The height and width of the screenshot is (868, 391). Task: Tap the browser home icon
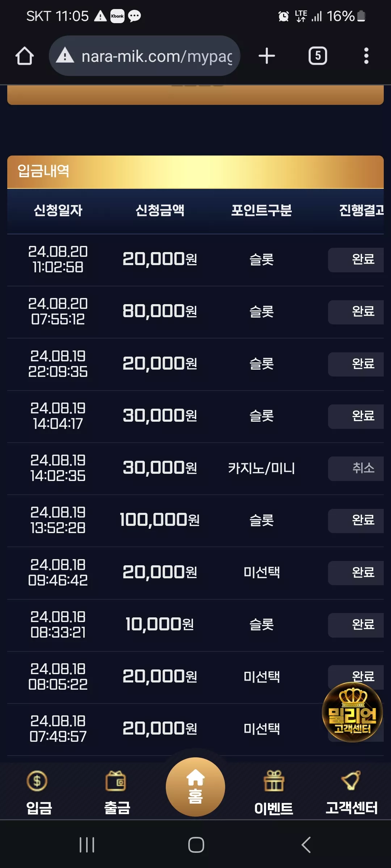click(25, 56)
